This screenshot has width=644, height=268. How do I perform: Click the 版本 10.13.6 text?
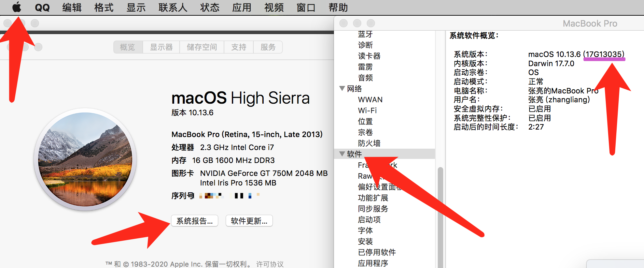[192, 113]
